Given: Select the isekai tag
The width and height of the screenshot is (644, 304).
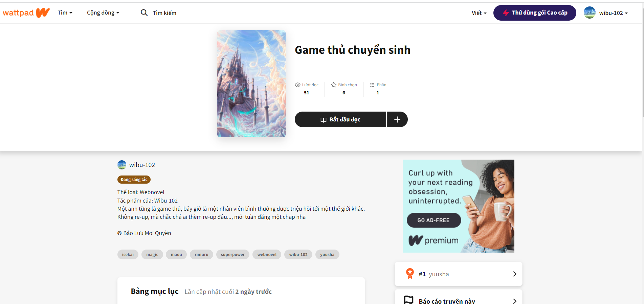Looking at the screenshot, I should (128, 255).
